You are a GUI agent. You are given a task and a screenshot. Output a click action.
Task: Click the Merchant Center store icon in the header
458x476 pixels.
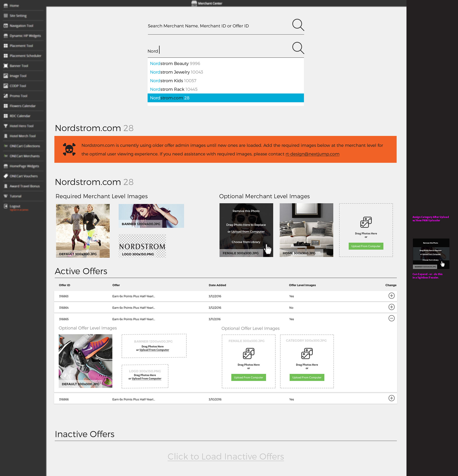(194, 3)
